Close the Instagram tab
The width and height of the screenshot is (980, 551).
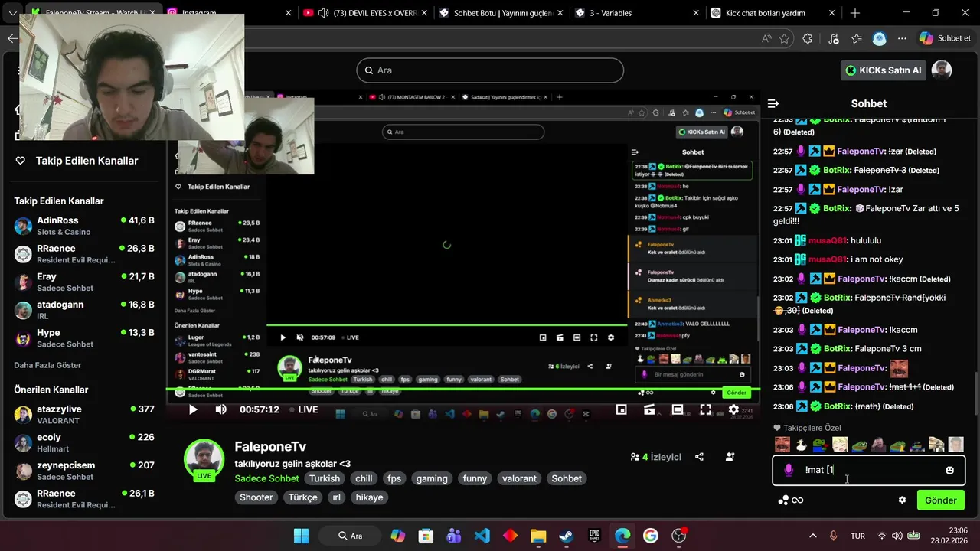(x=288, y=13)
